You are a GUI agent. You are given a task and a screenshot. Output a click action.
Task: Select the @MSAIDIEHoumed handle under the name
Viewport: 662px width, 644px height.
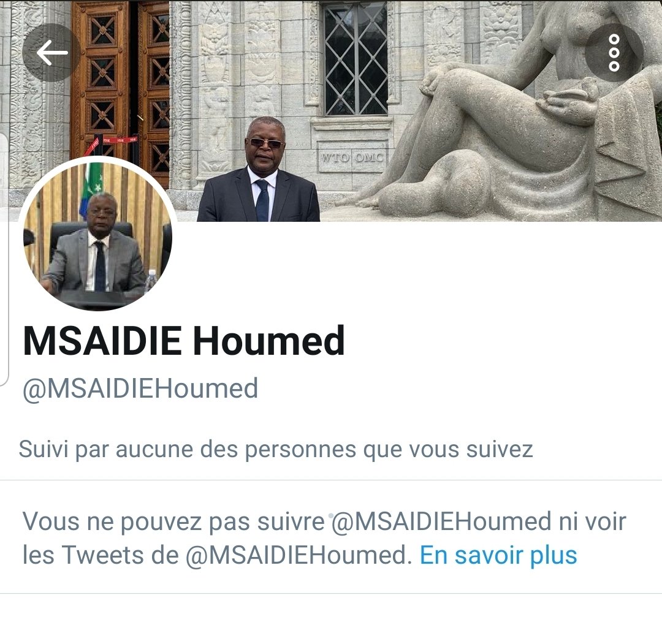point(140,388)
